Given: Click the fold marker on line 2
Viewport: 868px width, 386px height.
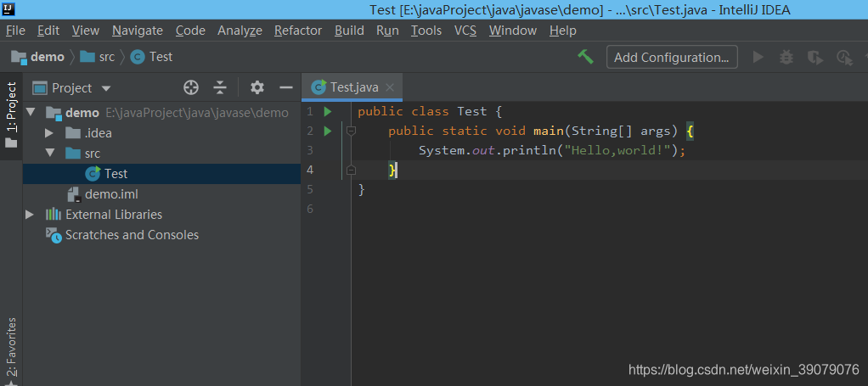Looking at the screenshot, I should click(x=351, y=131).
